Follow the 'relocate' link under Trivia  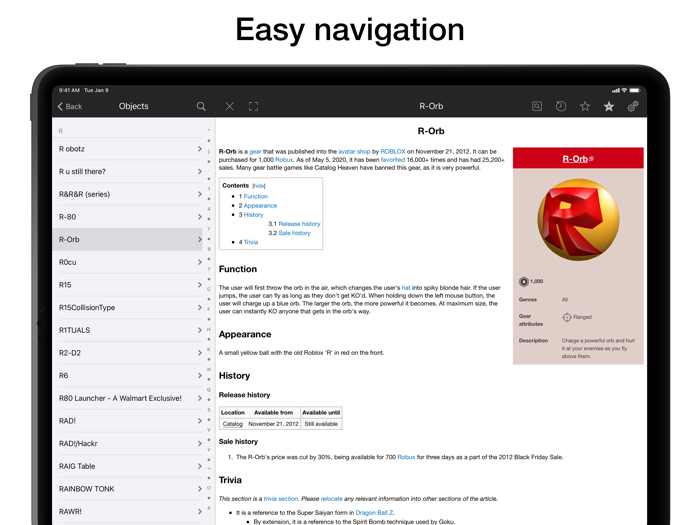[x=332, y=499]
